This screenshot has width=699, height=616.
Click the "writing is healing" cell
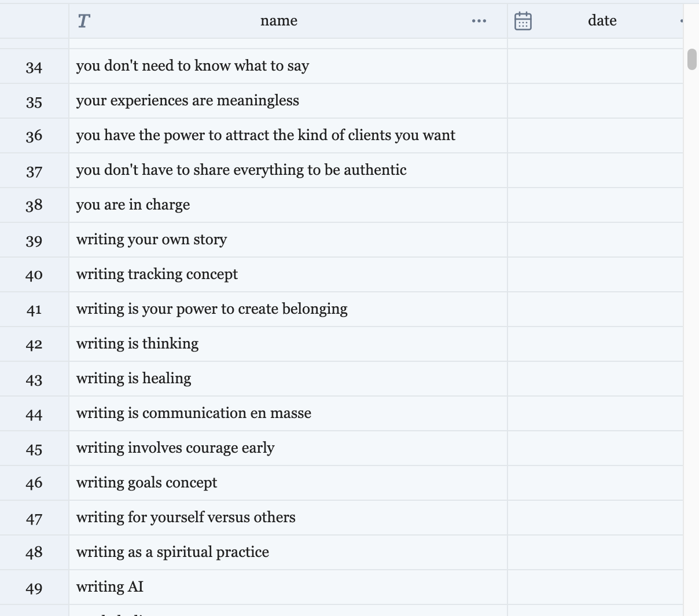[x=134, y=379]
